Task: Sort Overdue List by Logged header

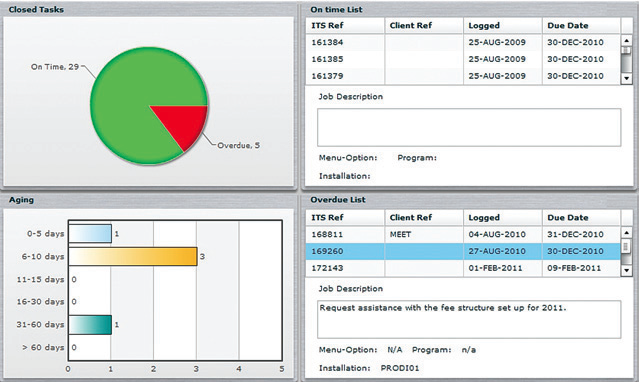Action: click(502, 217)
